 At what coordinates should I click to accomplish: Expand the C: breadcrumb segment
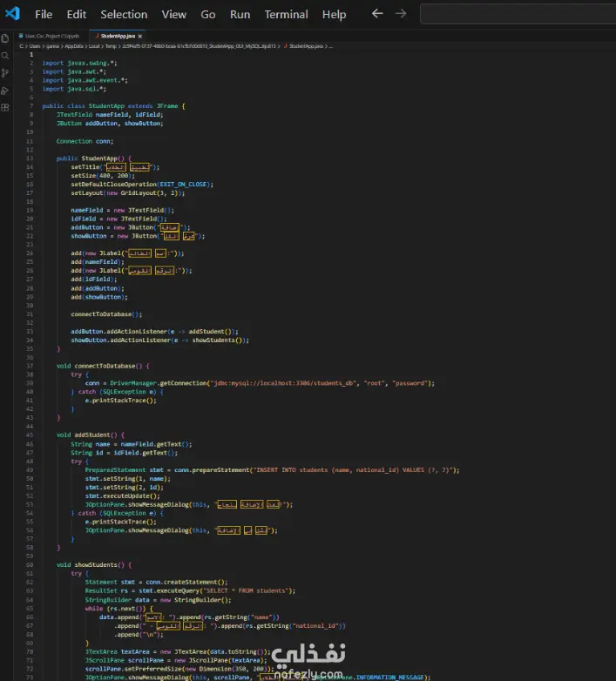click(21, 46)
